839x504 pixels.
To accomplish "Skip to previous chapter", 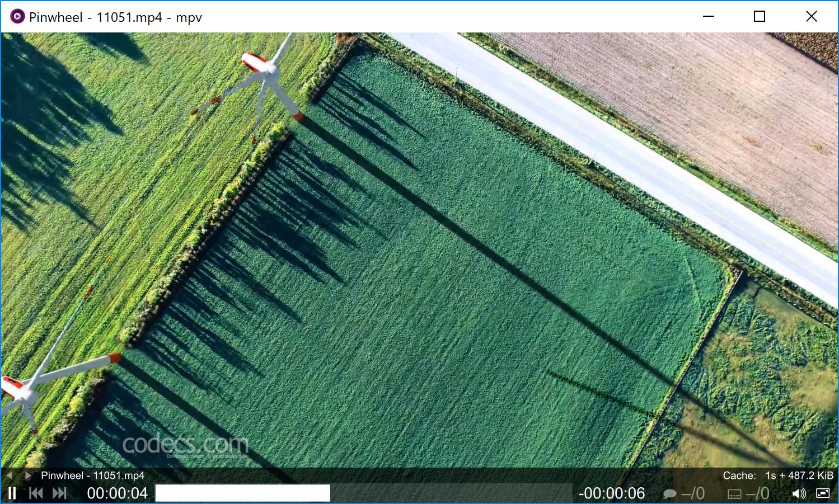I will tap(36, 493).
